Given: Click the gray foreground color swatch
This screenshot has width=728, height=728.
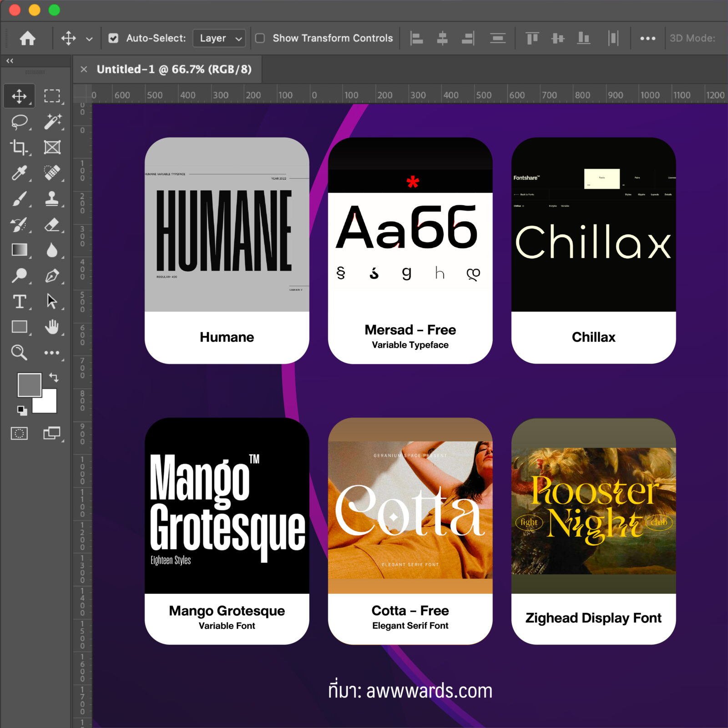Looking at the screenshot, I should tap(29, 384).
